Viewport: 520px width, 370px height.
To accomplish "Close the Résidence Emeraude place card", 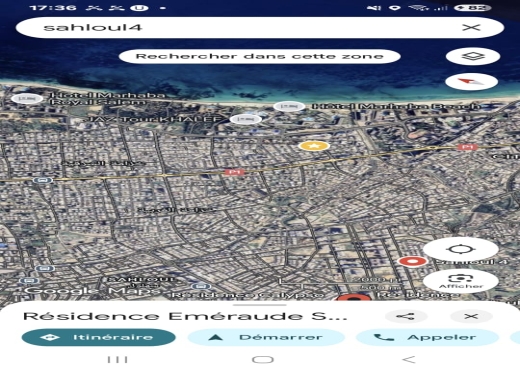I will tap(471, 316).
